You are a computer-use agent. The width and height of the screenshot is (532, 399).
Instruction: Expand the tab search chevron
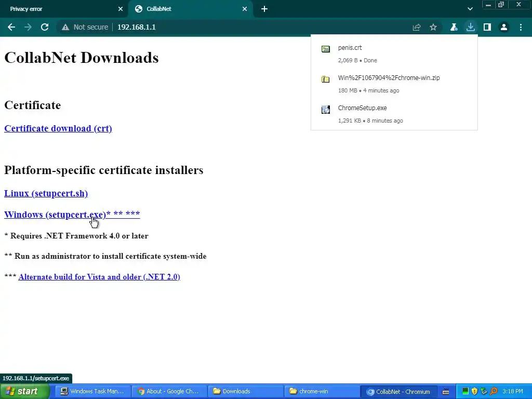click(x=470, y=9)
